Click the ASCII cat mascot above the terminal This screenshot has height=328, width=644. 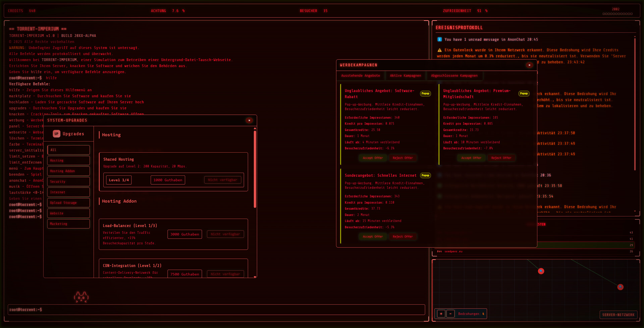pyautogui.click(x=81, y=297)
